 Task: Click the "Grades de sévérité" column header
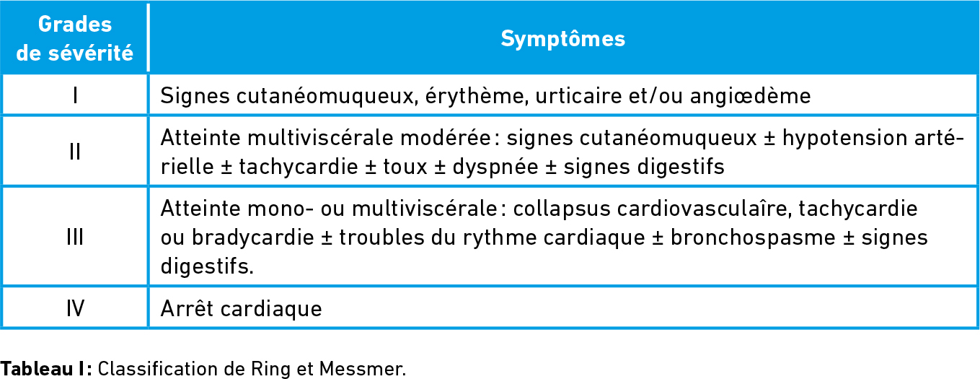click(75, 39)
